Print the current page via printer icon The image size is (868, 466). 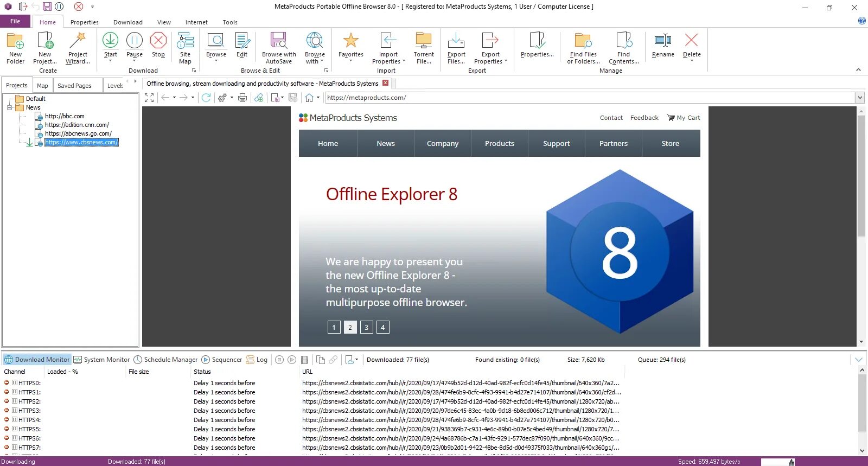(242, 98)
